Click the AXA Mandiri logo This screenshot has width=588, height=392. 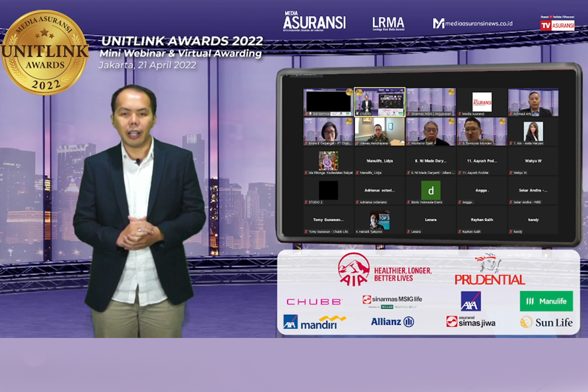coord(315,322)
